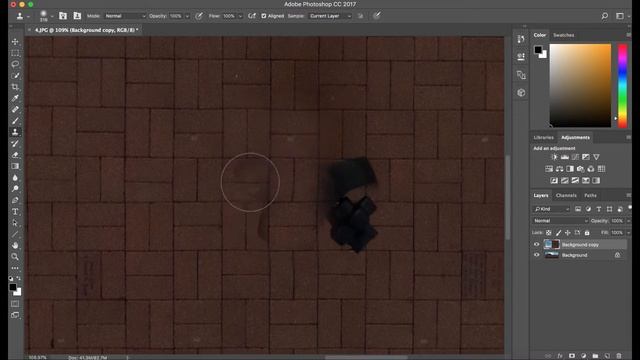Switch to the Swatches tab
Screen dimensions: 640x360
point(563,35)
